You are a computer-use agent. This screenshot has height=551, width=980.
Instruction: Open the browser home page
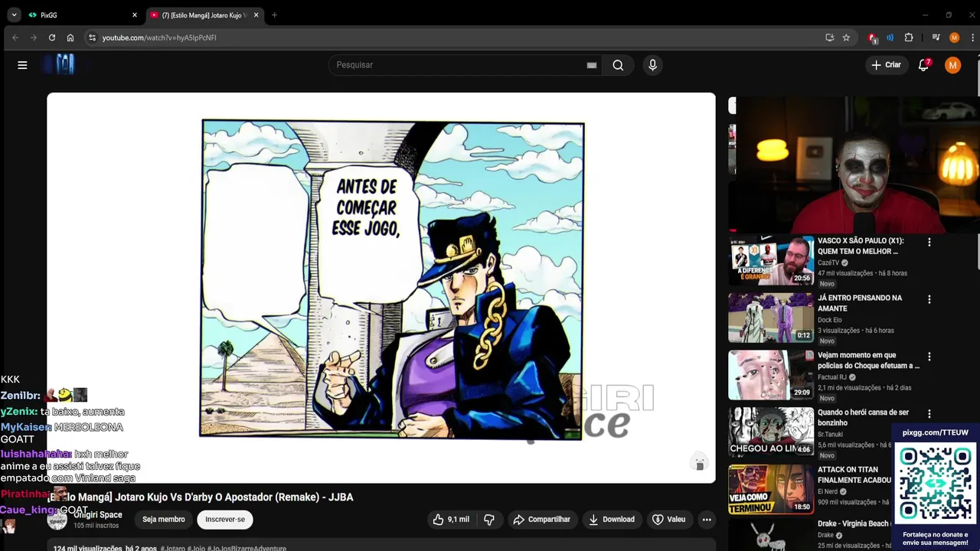(70, 37)
